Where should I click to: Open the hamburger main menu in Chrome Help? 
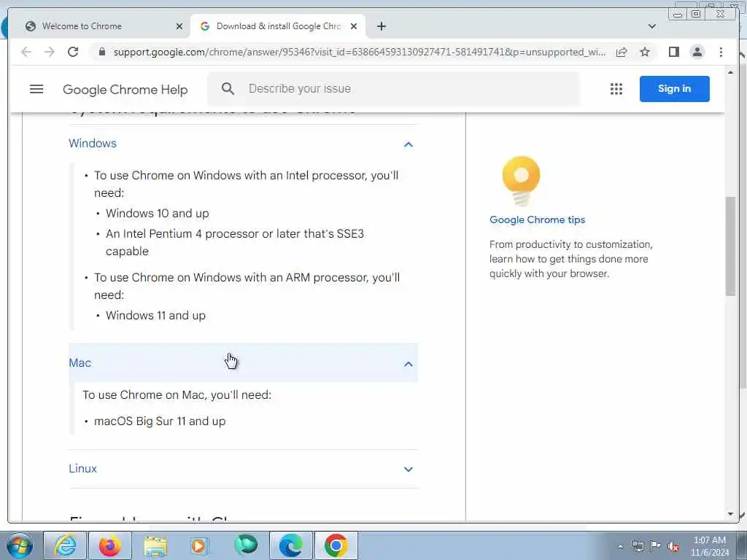tap(36, 89)
